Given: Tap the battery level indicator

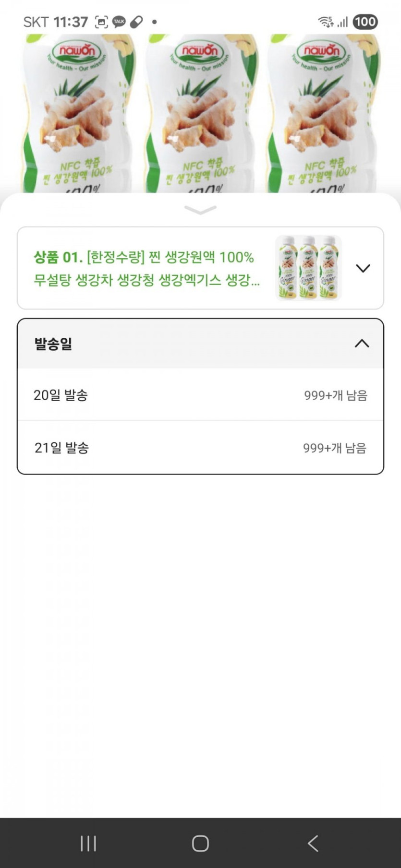Looking at the screenshot, I should 365,22.
